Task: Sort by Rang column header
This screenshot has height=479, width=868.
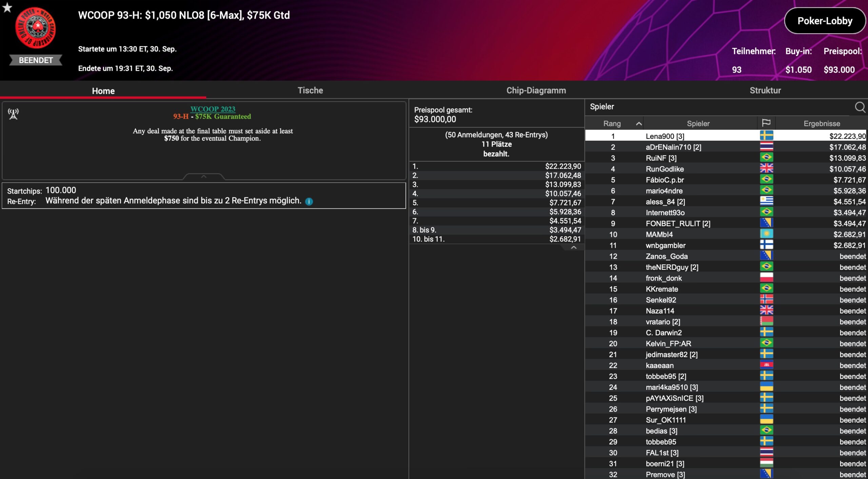Action: coord(612,123)
